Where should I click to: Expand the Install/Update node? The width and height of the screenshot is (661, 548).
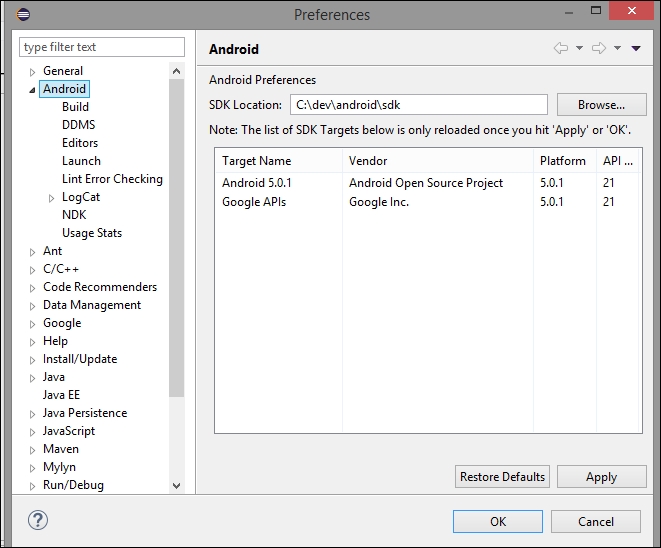[x=32, y=360]
